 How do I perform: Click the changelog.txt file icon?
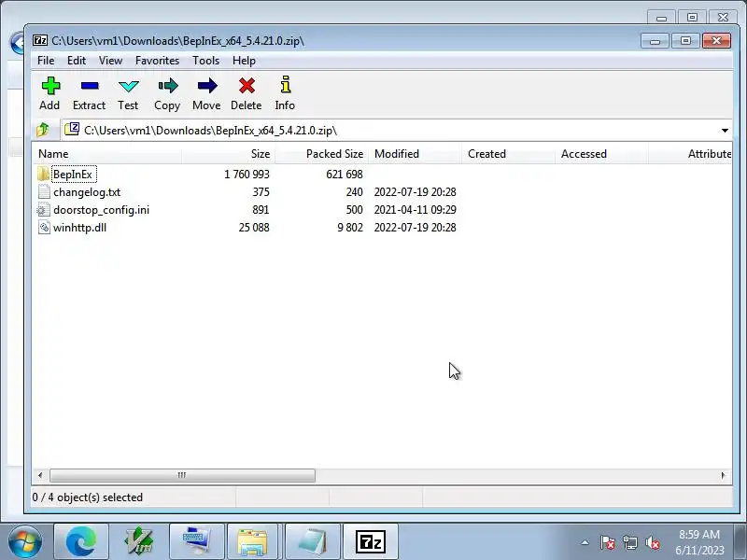click(x=44, y=192)
